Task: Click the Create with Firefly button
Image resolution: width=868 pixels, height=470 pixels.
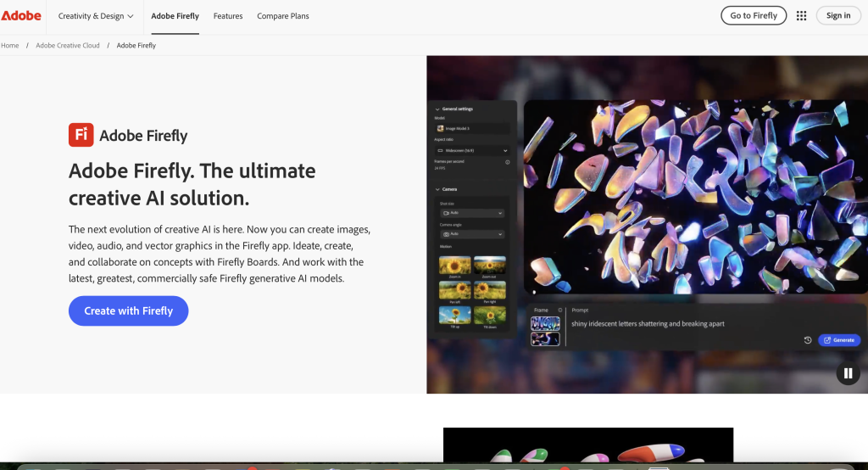Action: point(128,311)
